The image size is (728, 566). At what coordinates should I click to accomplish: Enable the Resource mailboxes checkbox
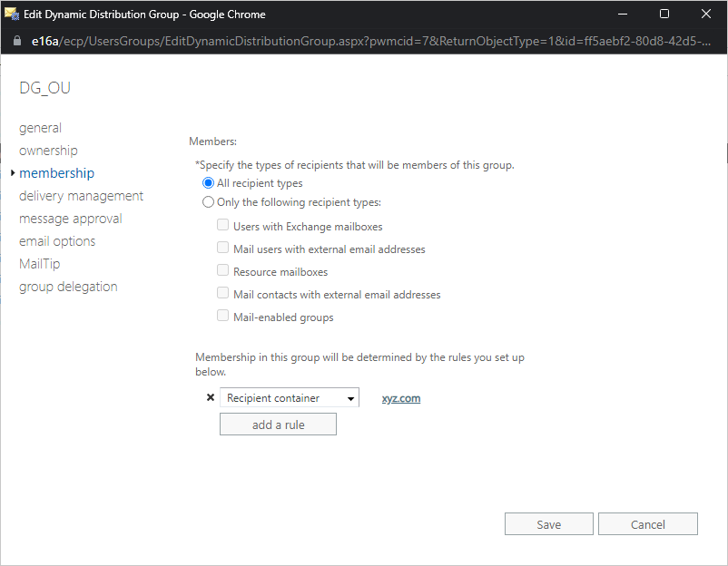(x=222, y=269)
